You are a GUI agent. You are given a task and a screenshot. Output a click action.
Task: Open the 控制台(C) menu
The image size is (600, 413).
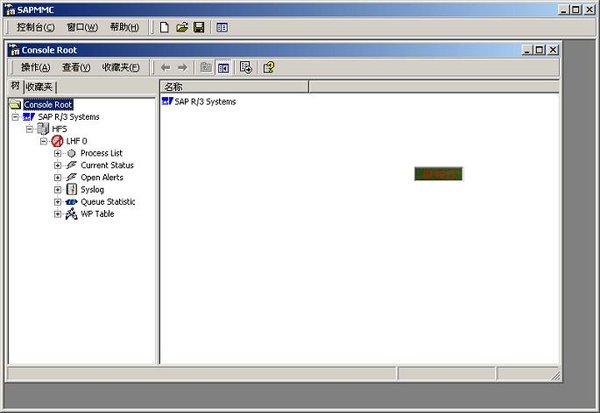tap(36, 27)
